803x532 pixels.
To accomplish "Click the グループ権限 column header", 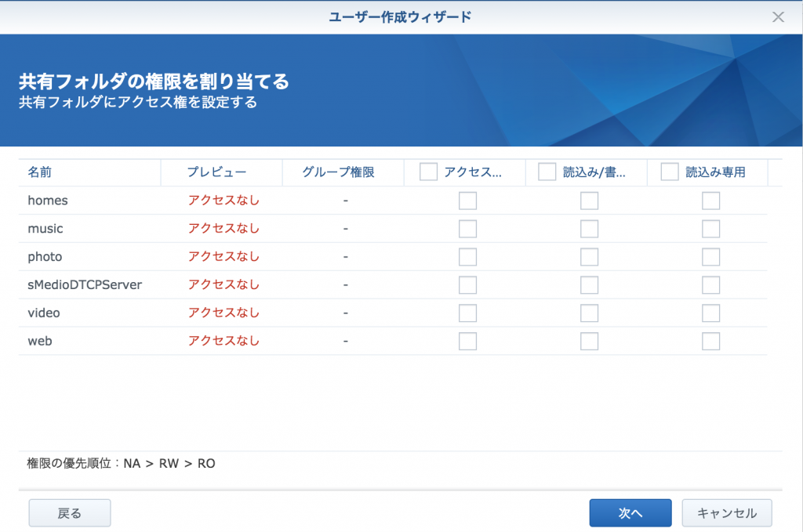I will (343, 172).
